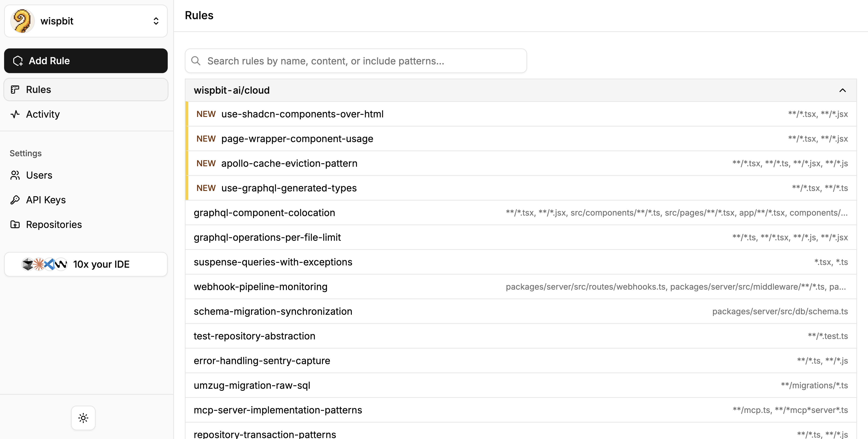Image resolution: width=868 pixels, height=439 pixels.
Task: Click the API Keys key icon
Action: [15, 200]
